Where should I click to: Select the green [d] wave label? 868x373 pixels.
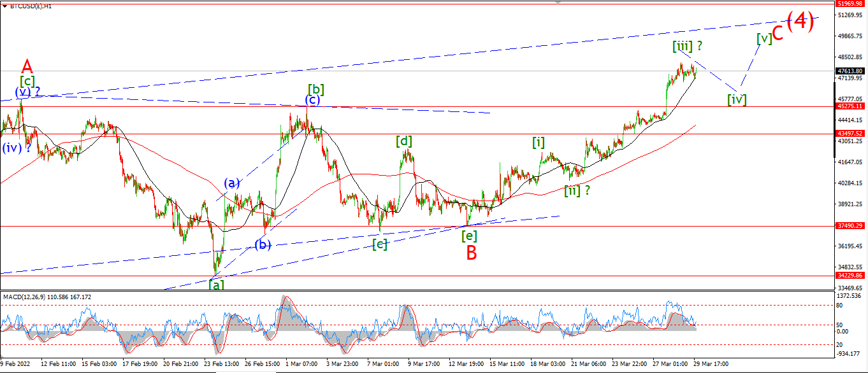point(404,141)
